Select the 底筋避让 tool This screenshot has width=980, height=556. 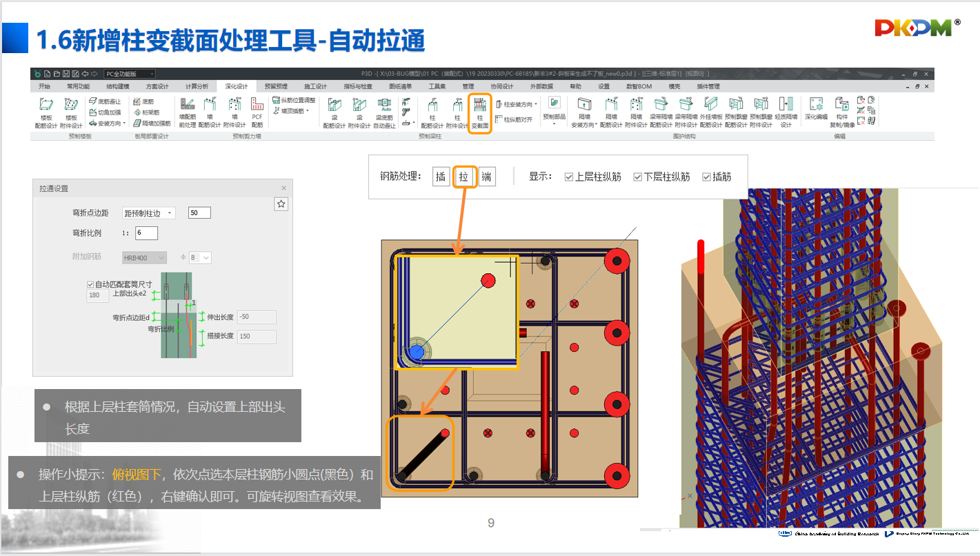pos(105,101)
